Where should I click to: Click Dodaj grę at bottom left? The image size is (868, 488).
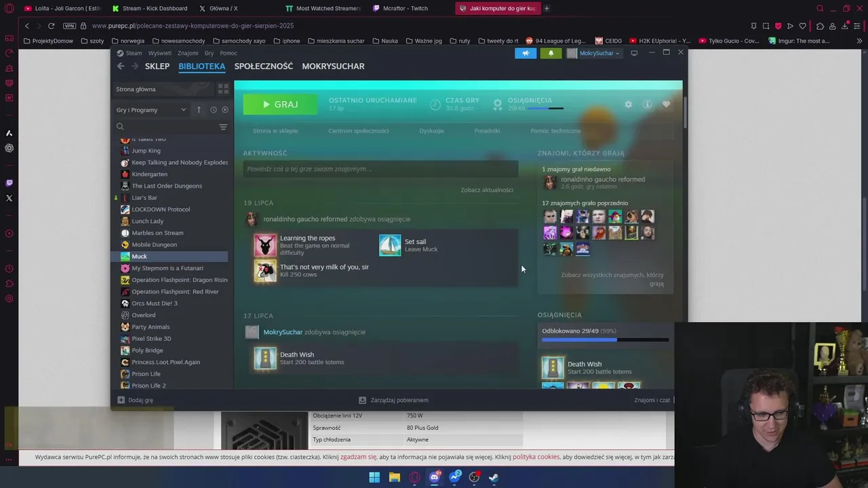pyautogui.click(x=136, y=400)
